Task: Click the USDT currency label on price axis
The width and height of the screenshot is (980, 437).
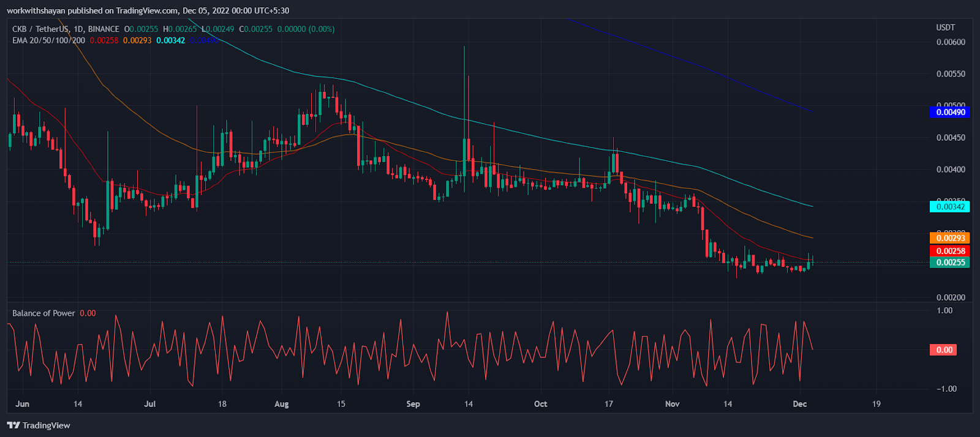Action: click(x=946, y=28)
